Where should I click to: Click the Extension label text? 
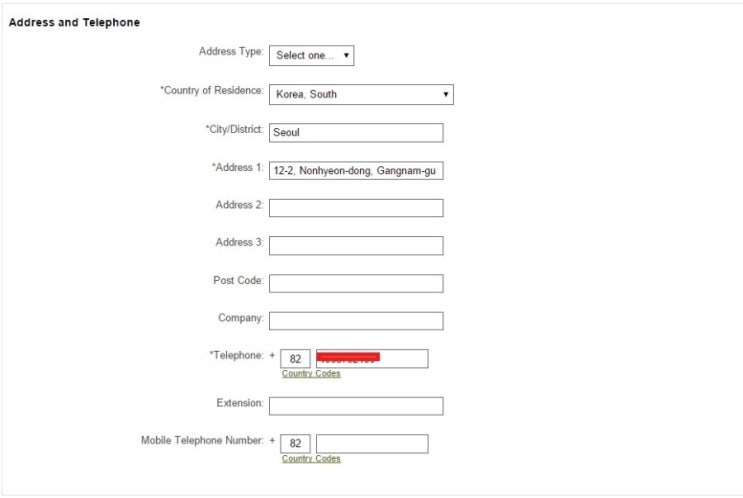click(240, 403)
